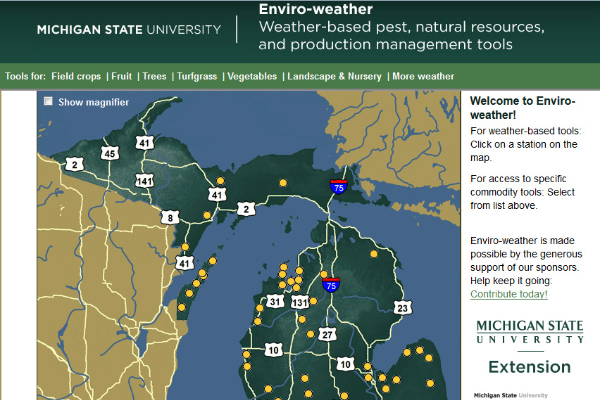Select station marker between US-2 and I-75 shields
Screen dimensions: 600x400
click(283, 182)
